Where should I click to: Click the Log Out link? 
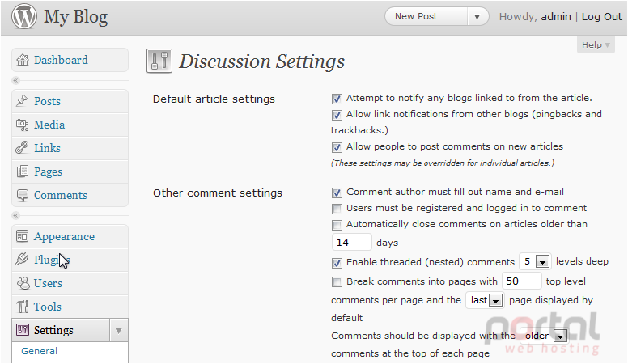(602, 16)
